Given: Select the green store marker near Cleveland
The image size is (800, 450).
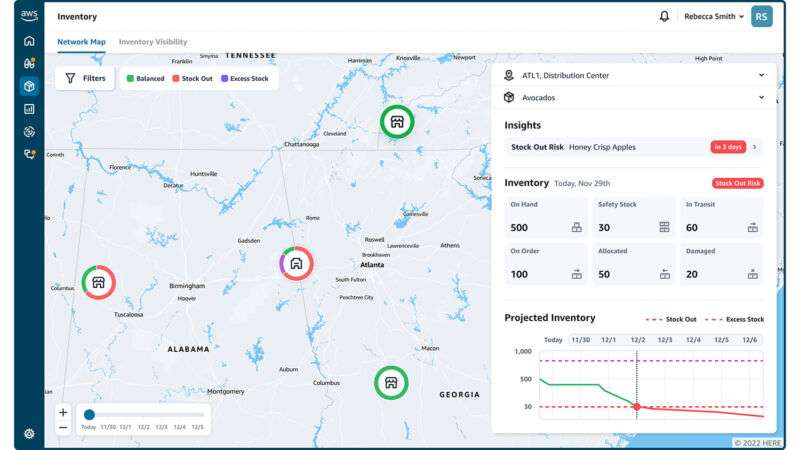Looking at the screenshot, I should pos(397,122).
